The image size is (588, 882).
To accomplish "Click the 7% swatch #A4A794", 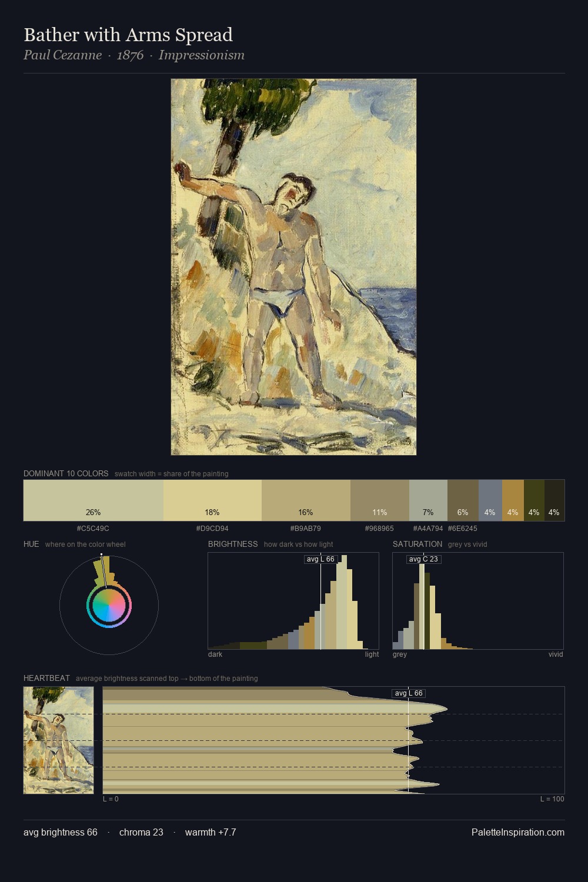I will [428, 500].
